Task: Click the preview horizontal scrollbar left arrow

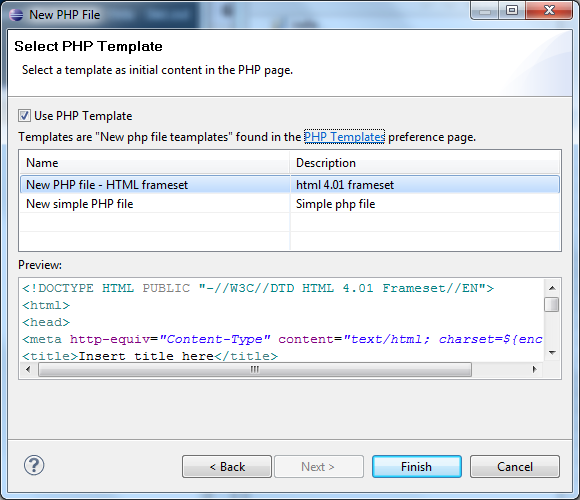Action: click(x=28, y=369)
